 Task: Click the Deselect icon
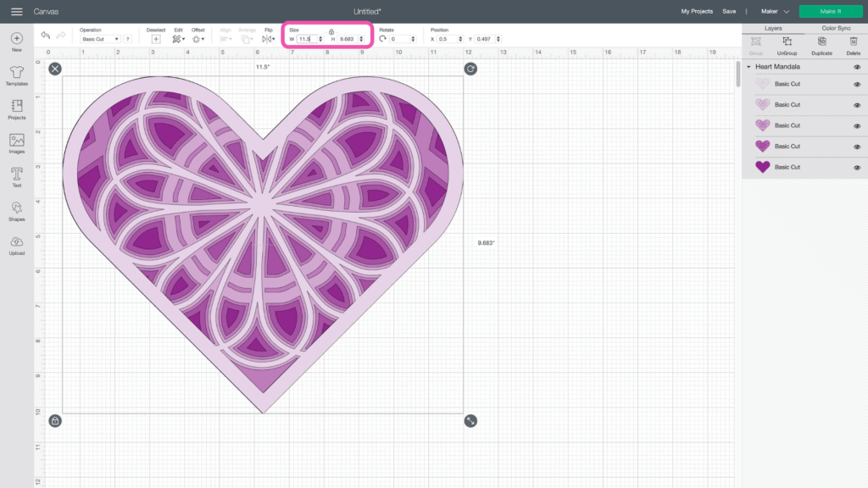point(156,39)
